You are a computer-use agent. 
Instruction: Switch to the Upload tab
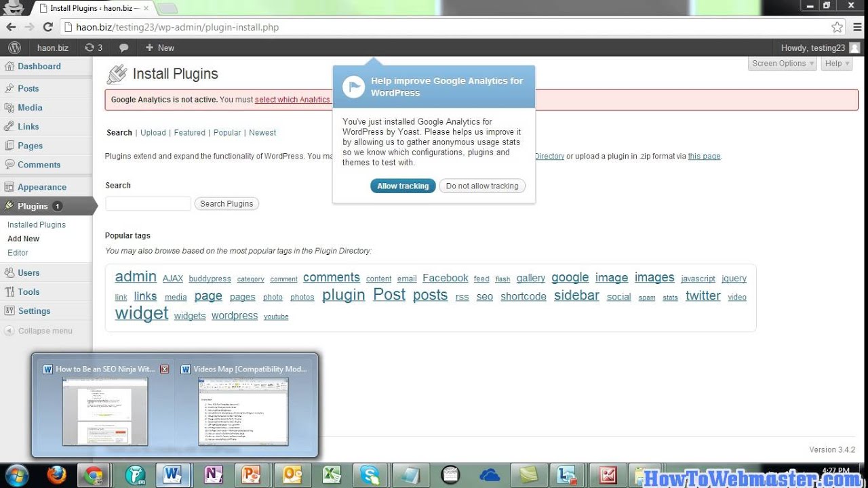pos(153,133)
